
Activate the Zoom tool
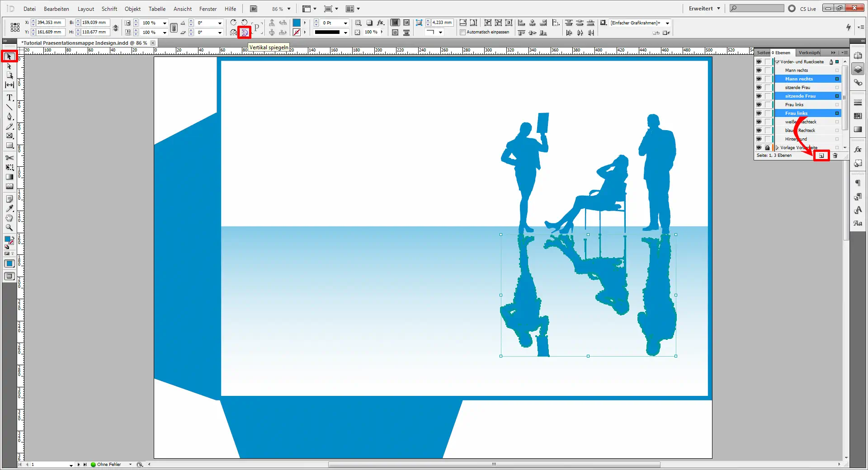[x=9, y=228]
